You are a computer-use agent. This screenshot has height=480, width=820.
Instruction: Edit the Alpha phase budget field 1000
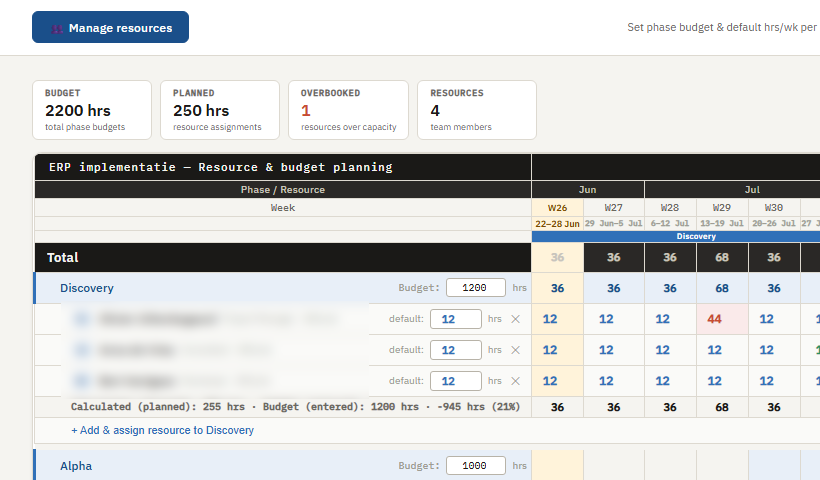click(x=475, y=465)
